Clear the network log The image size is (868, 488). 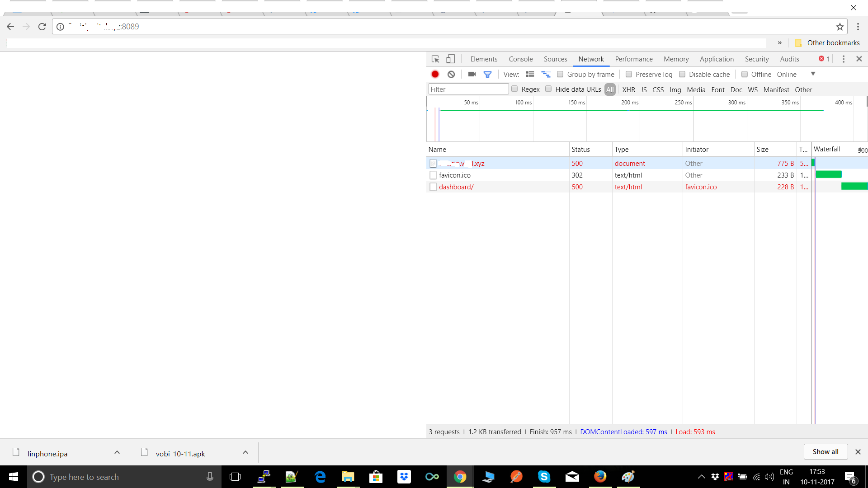[451, 75]
